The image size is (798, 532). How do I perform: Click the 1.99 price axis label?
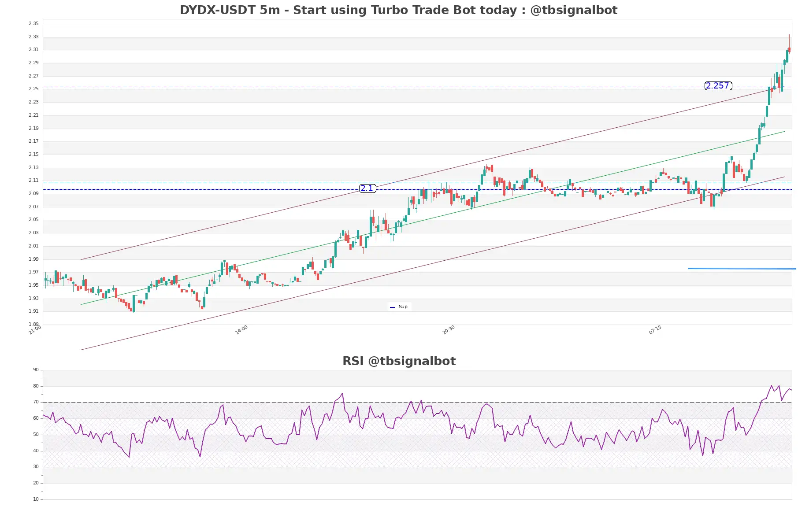pyautogui.click(x=33, y=259)
